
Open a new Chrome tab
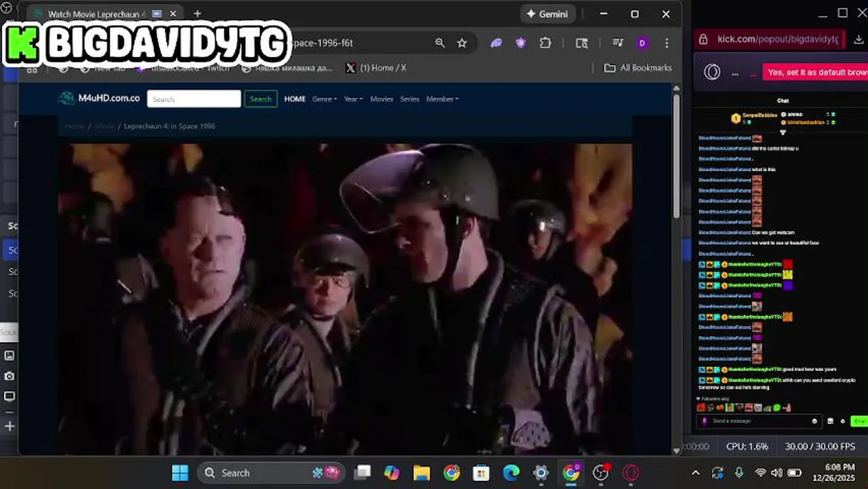(x=197, y=14)
